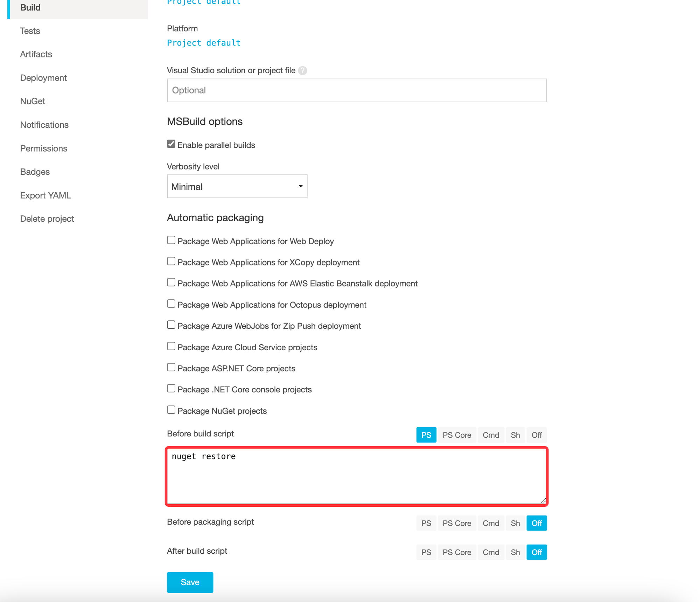The height and width of the screenshot is (602, 700).
Task: Grab the script textarea resize handle
Action: [x=543, y=501]
